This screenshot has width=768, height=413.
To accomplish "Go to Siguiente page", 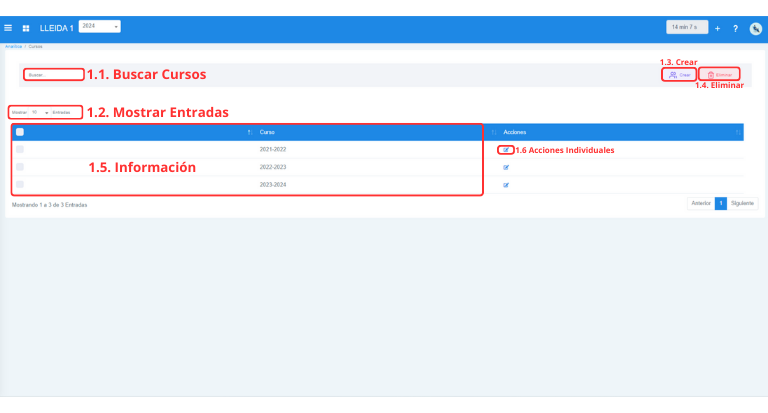I will pos(742,203).
